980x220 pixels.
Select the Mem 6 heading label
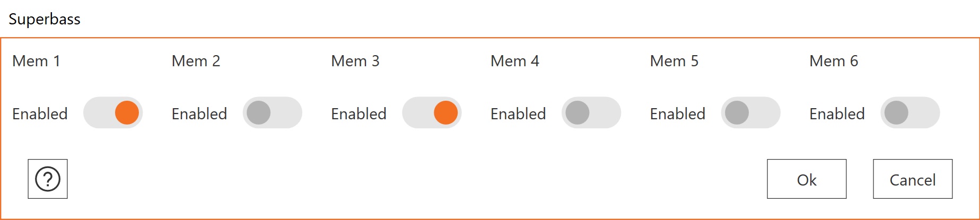(834, 61)
